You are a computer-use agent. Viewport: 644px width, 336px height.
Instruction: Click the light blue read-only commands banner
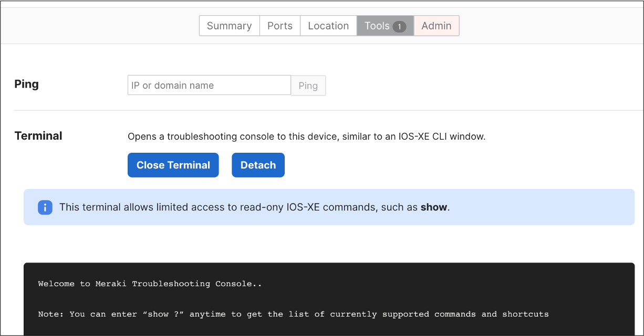(328, 207)
